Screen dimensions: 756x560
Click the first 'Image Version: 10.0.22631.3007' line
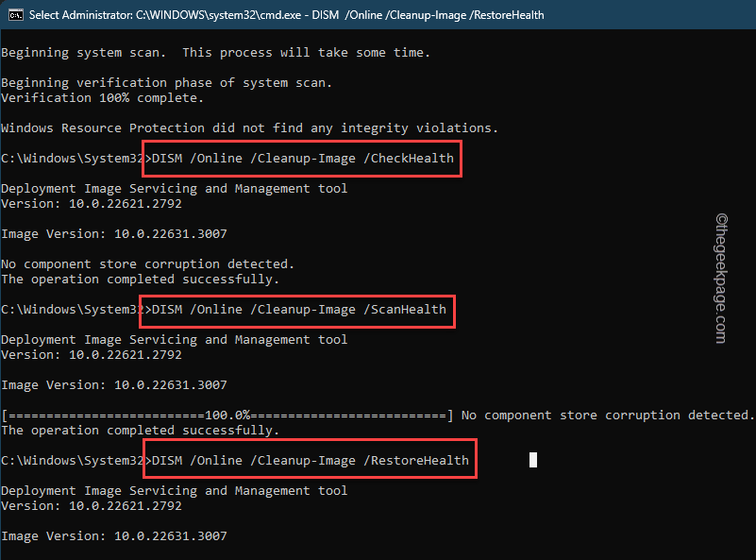pyautogui.click(x=114, y=234)
